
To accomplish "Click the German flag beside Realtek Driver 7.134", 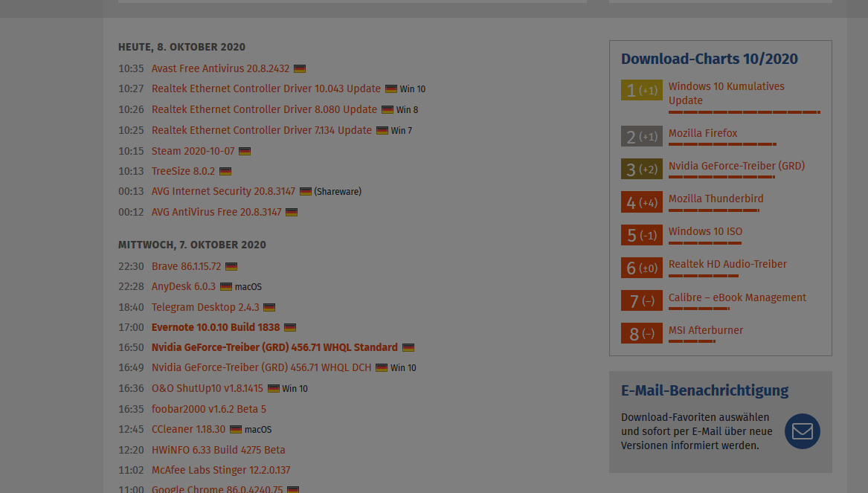I will [x=382, y=131].
